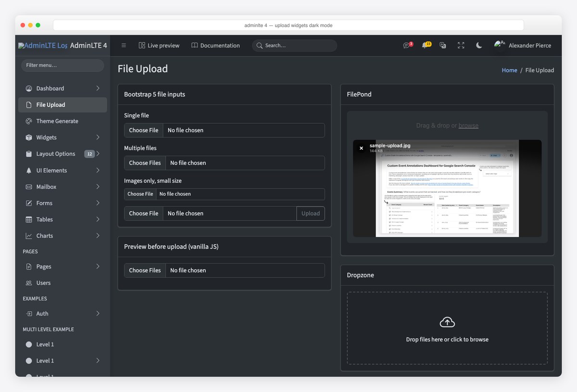
Task: Select File Upload sidebar item
Action: [63, 105]
